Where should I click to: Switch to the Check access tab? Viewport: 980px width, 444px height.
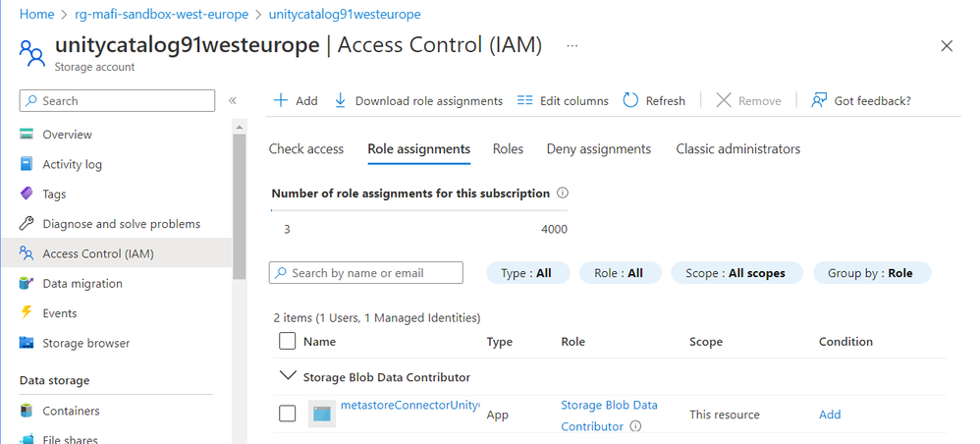click(x=306, y=149)
